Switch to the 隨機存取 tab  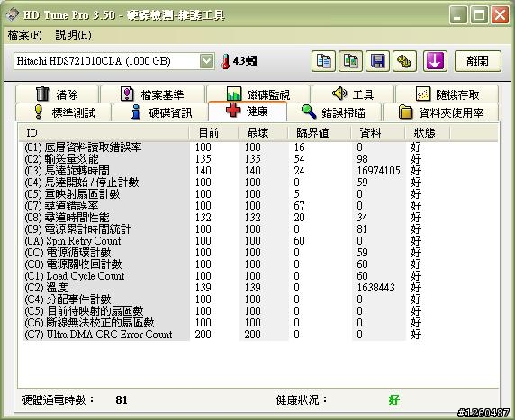[x=447, y=94]
